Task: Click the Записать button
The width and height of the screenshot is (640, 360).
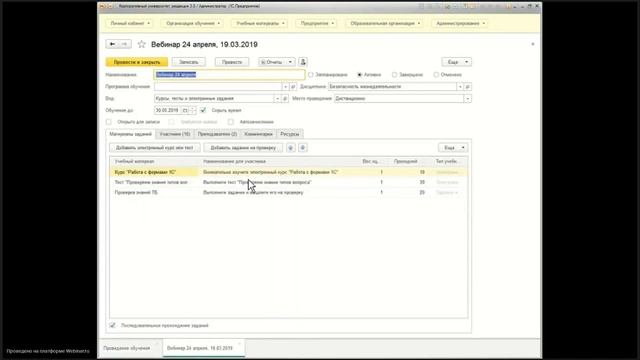Action: coord(189,62)
